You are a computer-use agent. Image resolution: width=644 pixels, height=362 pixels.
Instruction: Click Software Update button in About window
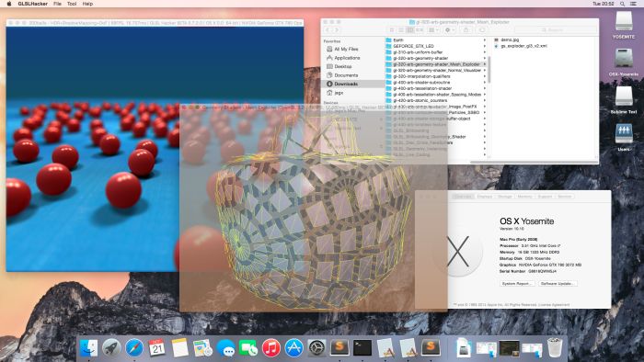pos(558,283)
